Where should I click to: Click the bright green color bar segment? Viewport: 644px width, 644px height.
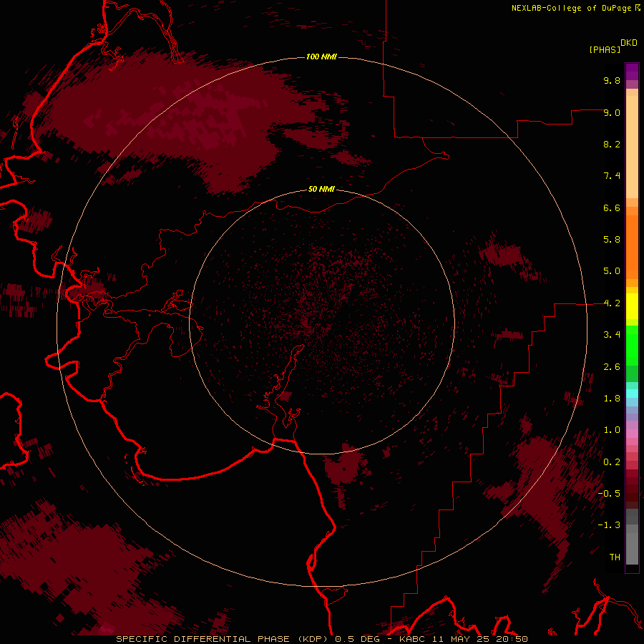tap(632, 346)
